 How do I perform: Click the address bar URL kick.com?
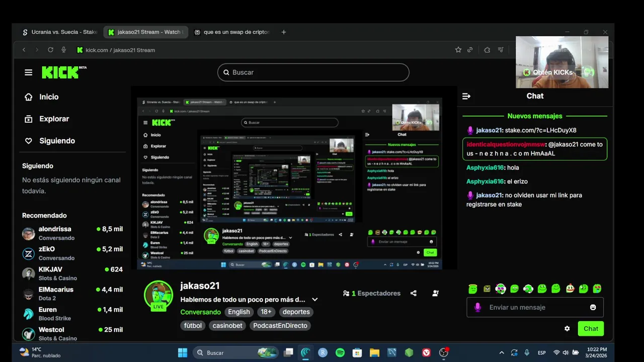point(120,50)
